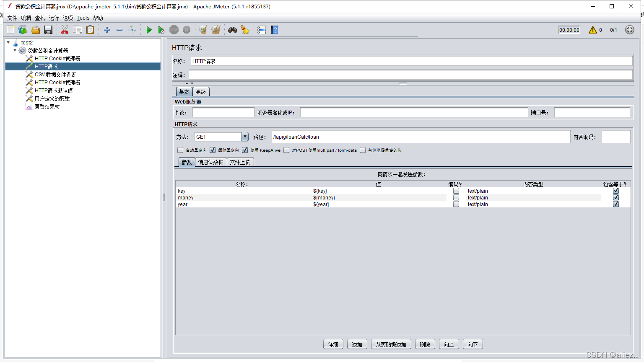Toggle the encode checkbox for key row
Image resolution: width=644 pixels, height=362 pixels.
click(x=456, y=191)
